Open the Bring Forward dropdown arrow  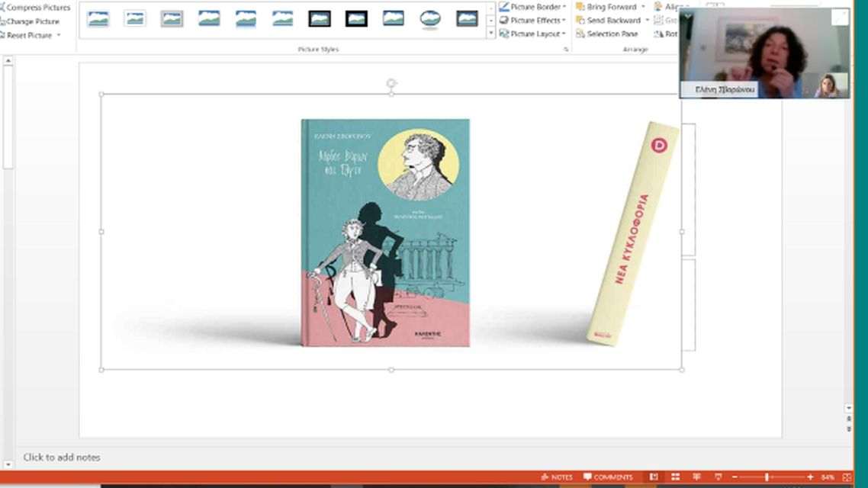tap(643, 7)
